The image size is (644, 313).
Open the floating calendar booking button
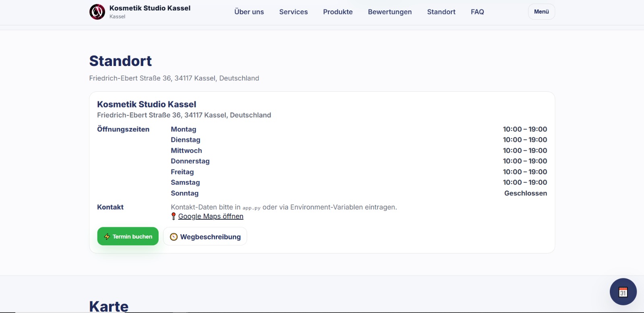click(623, 292)
